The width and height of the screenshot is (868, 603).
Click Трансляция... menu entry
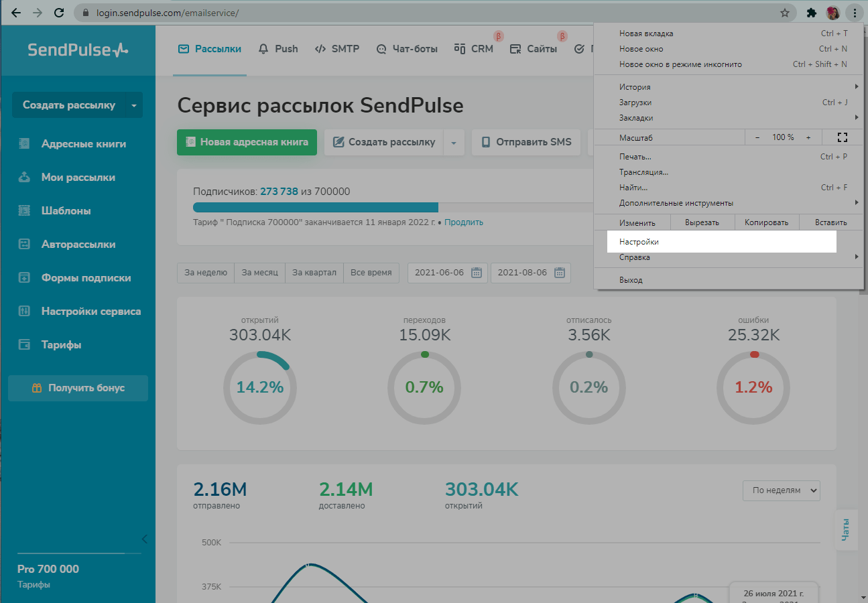(728, 172)
